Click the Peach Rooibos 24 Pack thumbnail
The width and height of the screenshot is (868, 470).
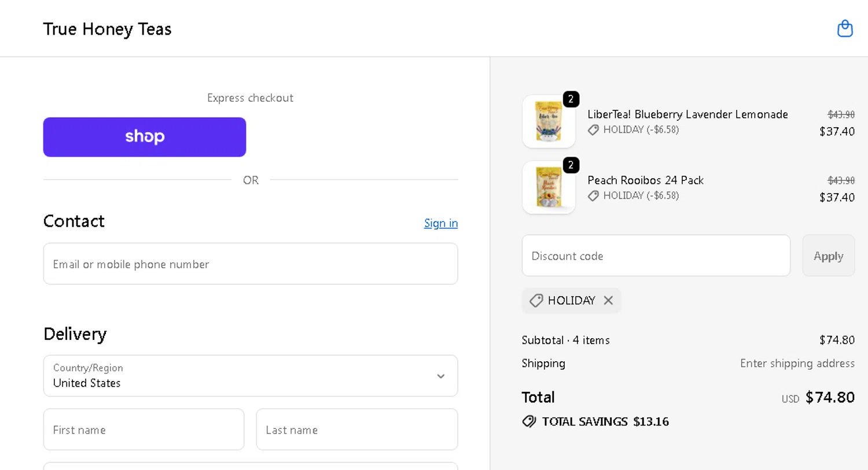[x=549, y=188]
